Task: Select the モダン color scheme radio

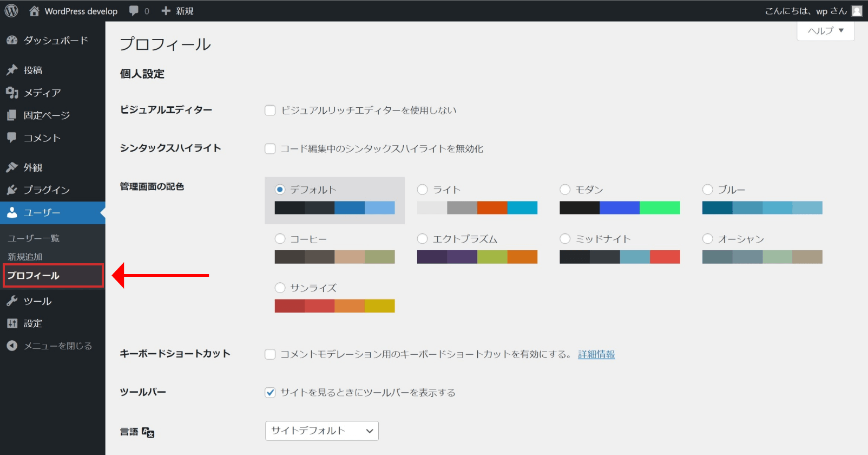Action: (565, 190)
